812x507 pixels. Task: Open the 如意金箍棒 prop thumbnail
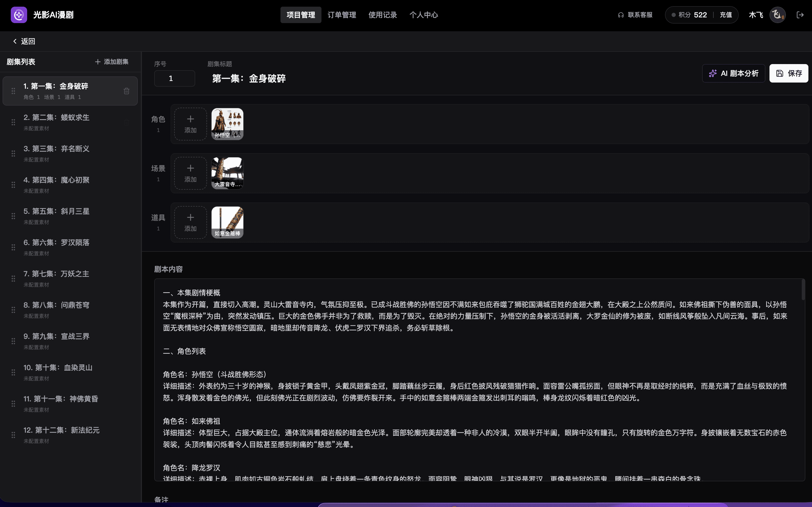[227, 222]
